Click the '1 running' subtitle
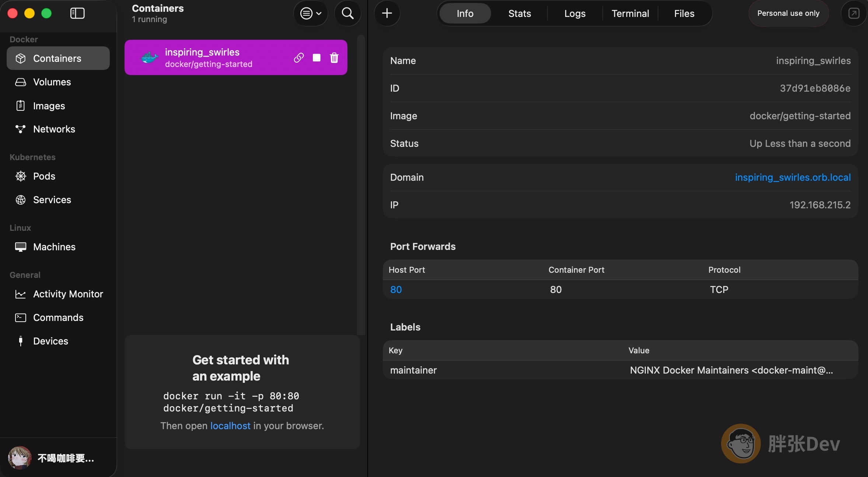 coord(149,19)
